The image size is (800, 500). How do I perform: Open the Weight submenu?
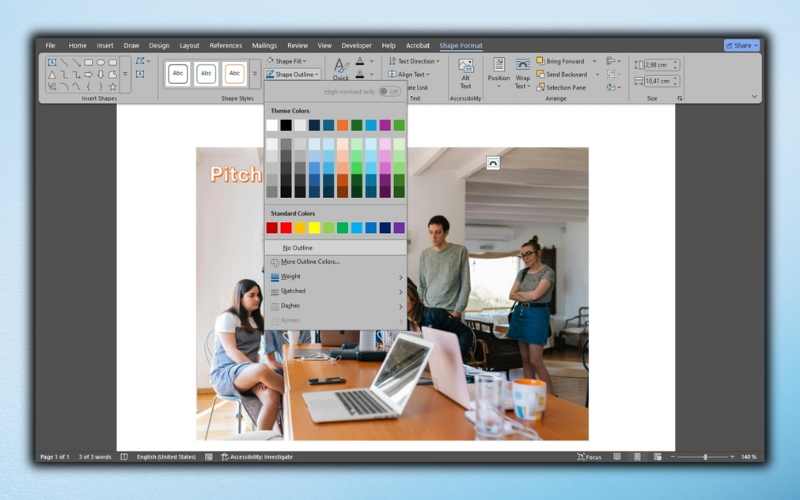(336, 277)
